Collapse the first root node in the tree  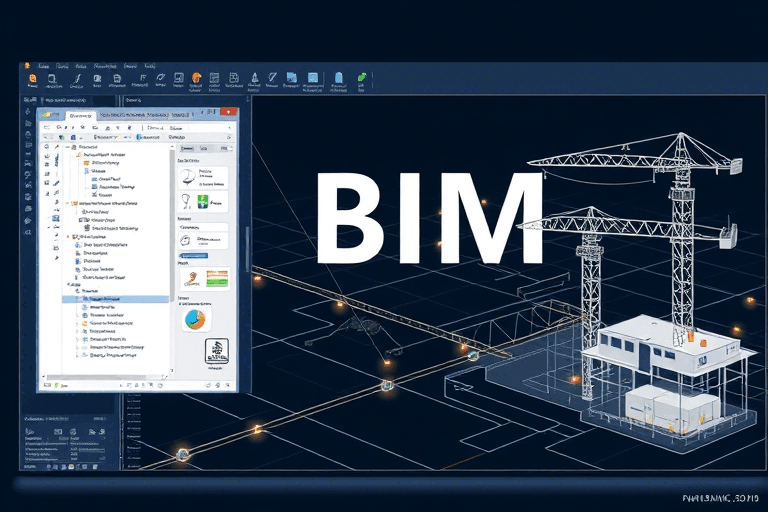point(69,146)
